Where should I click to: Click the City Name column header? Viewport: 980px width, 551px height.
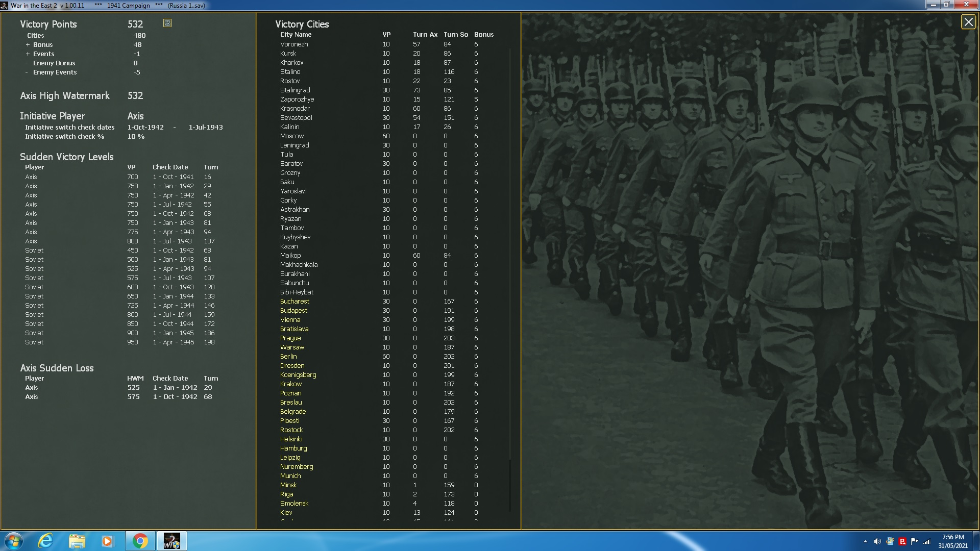coord(296,35)
